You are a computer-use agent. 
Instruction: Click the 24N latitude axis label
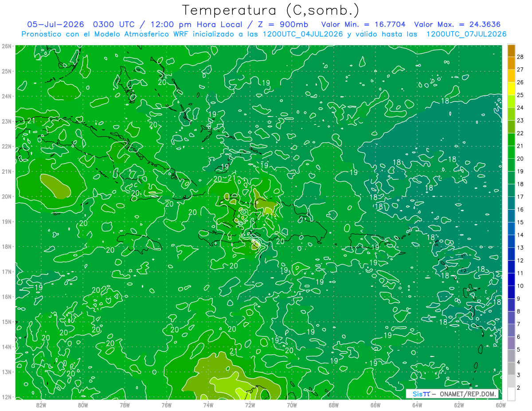click(x=7, y=96)
